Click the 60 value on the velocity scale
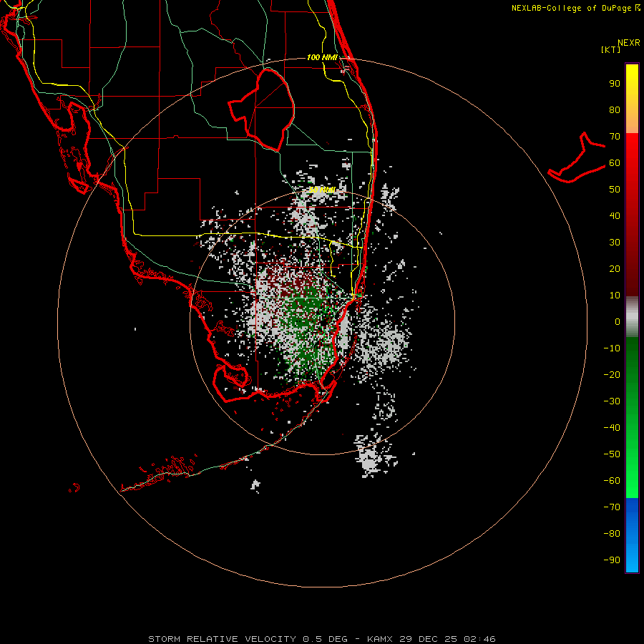The image size is (644, 644). coord(615,163)
